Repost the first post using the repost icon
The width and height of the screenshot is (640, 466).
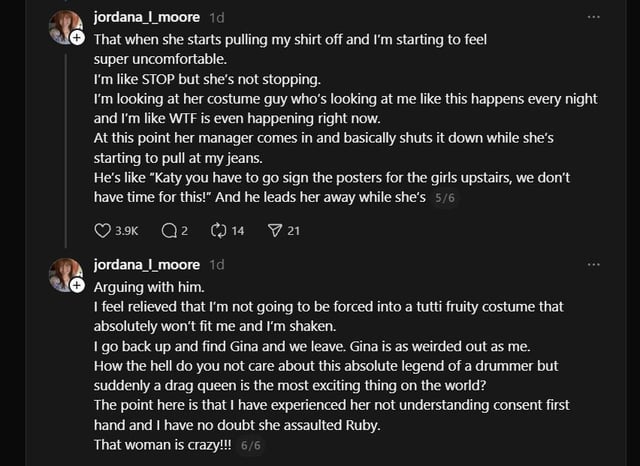point(219,231)
